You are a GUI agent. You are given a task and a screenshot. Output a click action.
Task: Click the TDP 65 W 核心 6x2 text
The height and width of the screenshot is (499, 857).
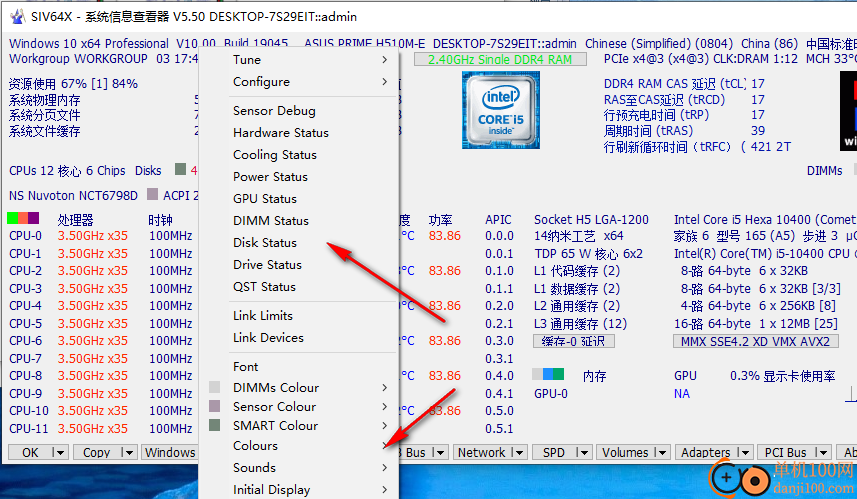(589, 254)
